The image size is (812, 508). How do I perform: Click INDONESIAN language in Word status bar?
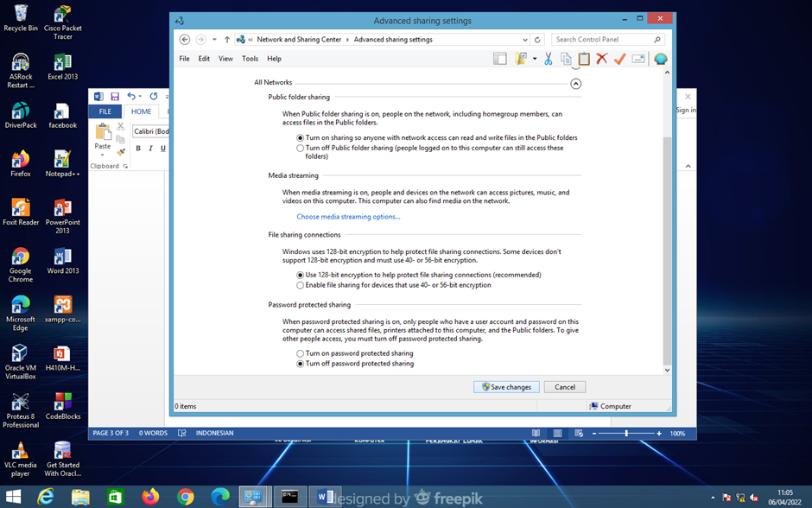[214, 433]
